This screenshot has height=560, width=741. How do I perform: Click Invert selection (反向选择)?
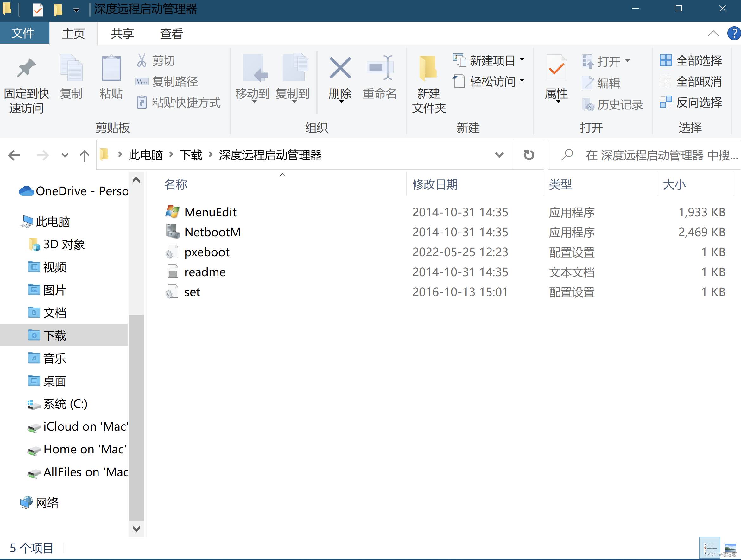691,103
